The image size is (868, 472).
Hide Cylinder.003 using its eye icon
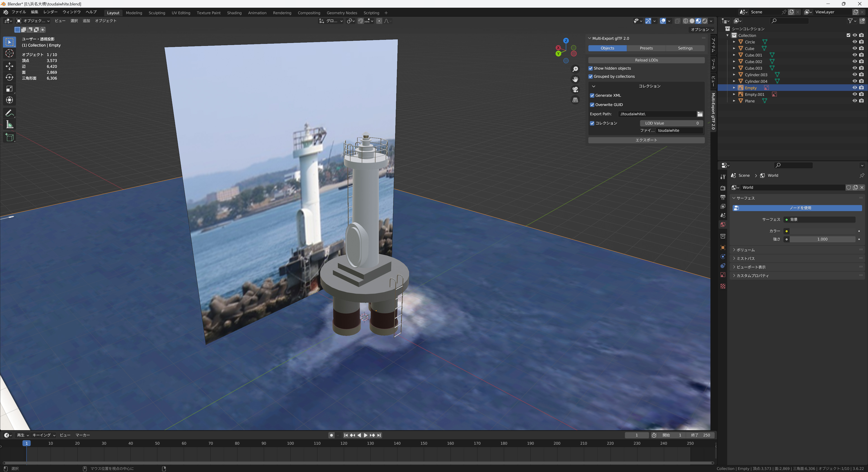click(854, 74)
